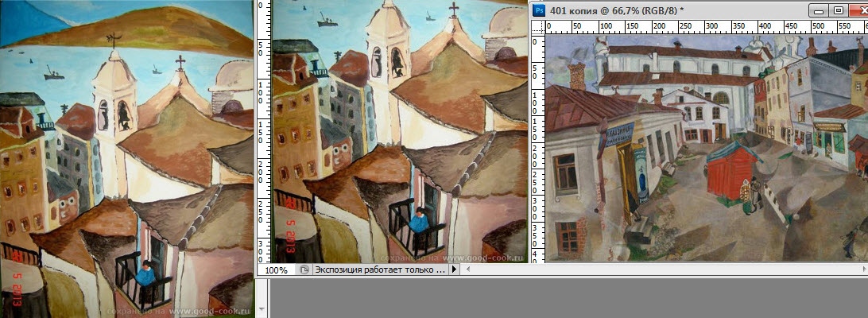Click the ruler origin corner of 401 копия window

click(537, 27)
